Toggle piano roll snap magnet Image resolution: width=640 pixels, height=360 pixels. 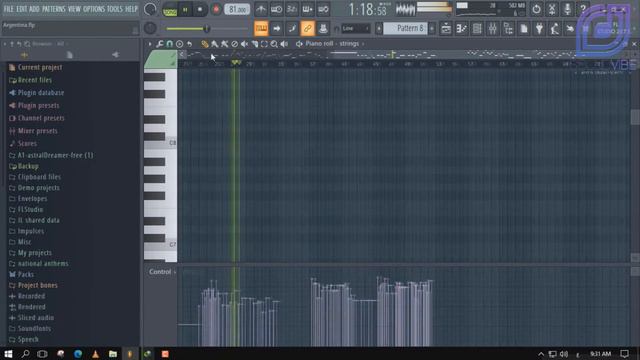(x=169, y=44)
